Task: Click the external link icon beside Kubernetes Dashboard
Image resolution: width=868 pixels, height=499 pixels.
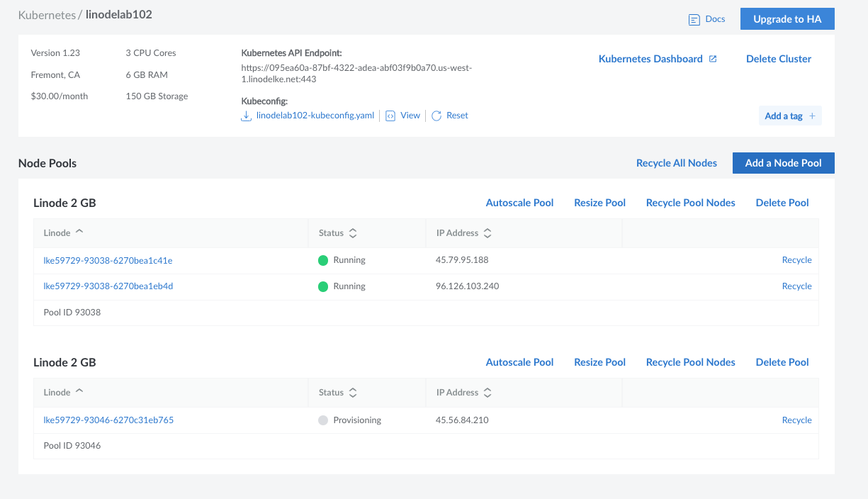Action: tap(713, 59)
